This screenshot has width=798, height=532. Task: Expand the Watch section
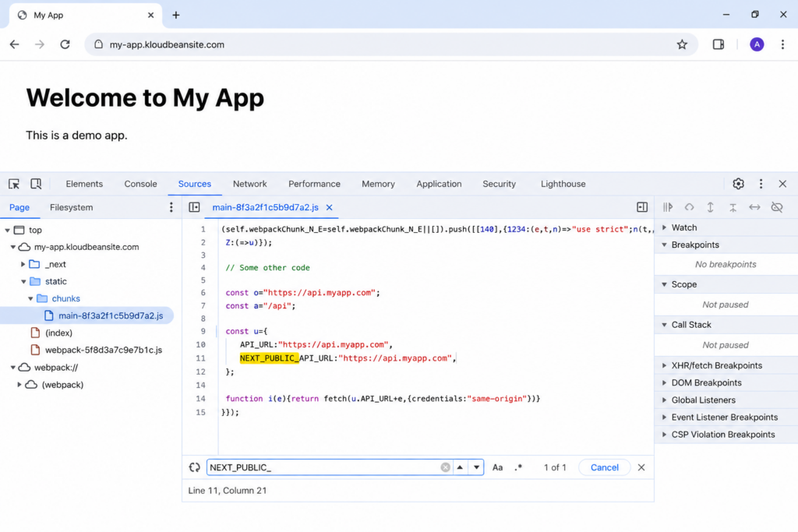pyautogui.click(x=664, y=228)
